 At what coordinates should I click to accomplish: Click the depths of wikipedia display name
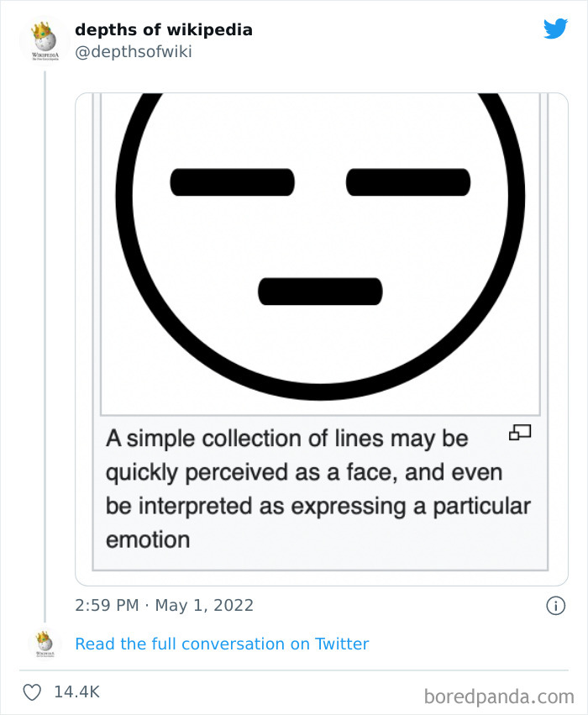point(164,29)
